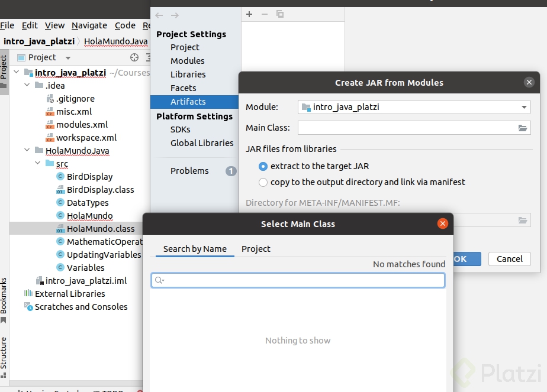Click the .gitignore file icon
Screen dimensions: 547x392
(x=50, y=99)
